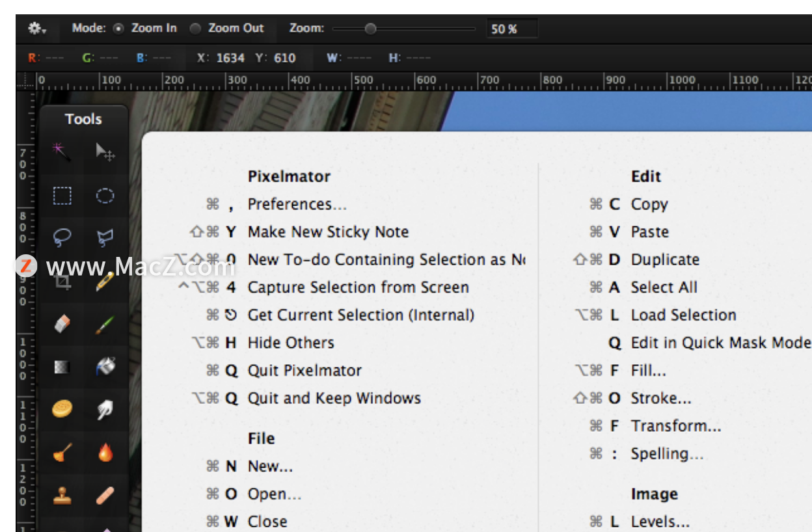This screenshot has height=532, width=812.
Task: Click the File section heading
Action: point(261,438)
